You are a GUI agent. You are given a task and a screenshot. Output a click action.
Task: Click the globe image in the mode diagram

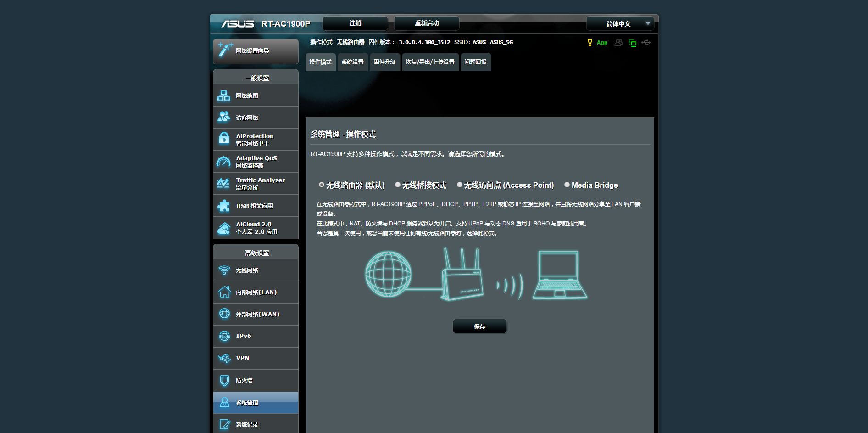(x=388, y=274)
